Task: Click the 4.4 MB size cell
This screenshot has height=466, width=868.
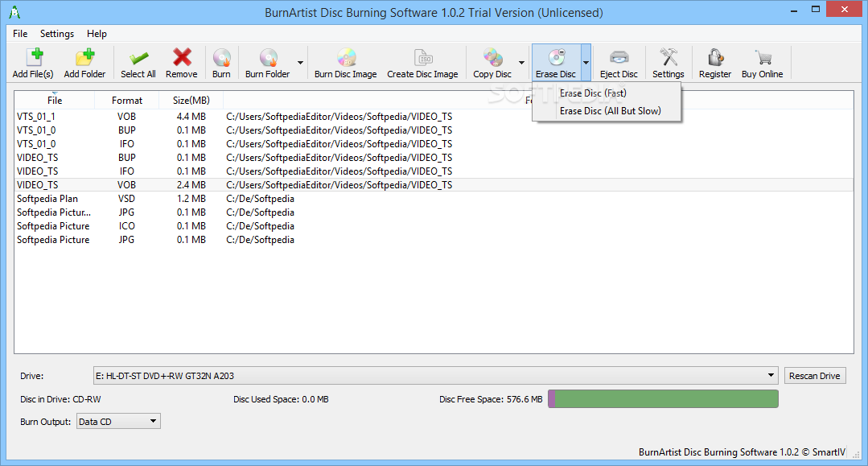Action: 191,117
